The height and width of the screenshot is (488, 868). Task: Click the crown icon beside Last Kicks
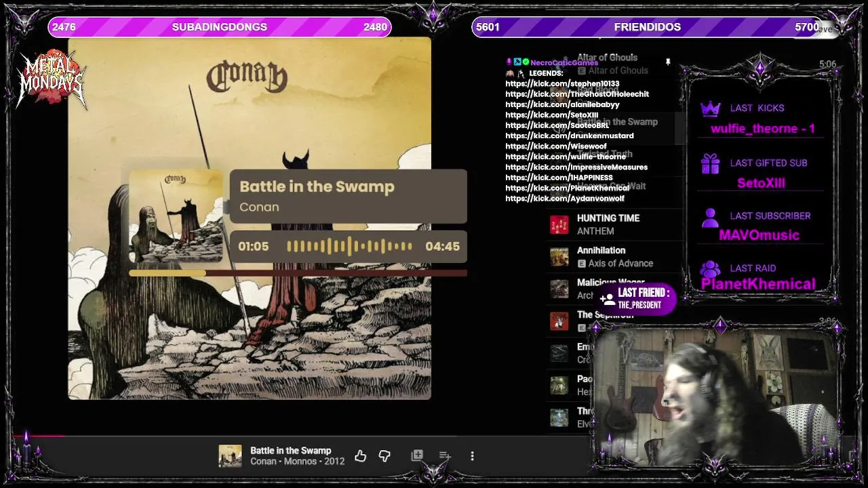tap(710, 108)
